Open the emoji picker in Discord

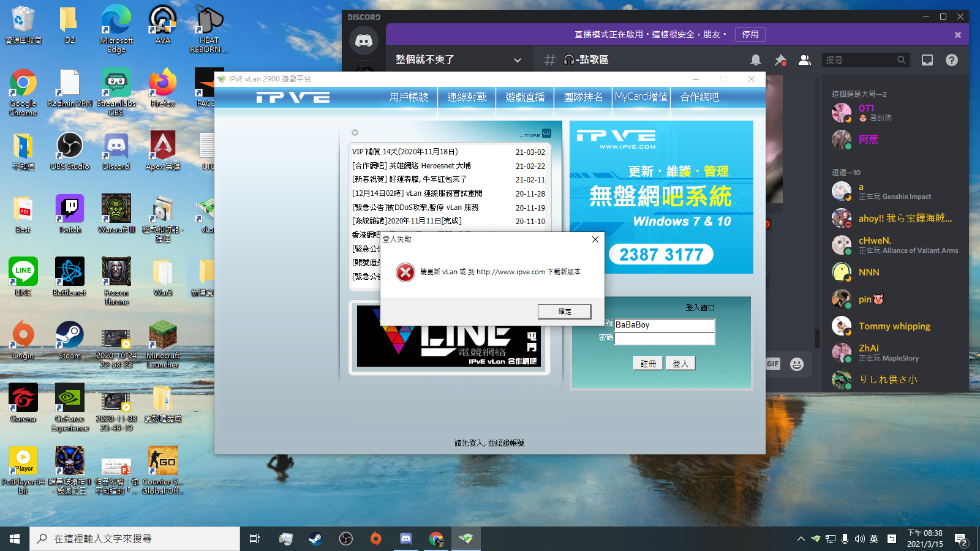796,364
